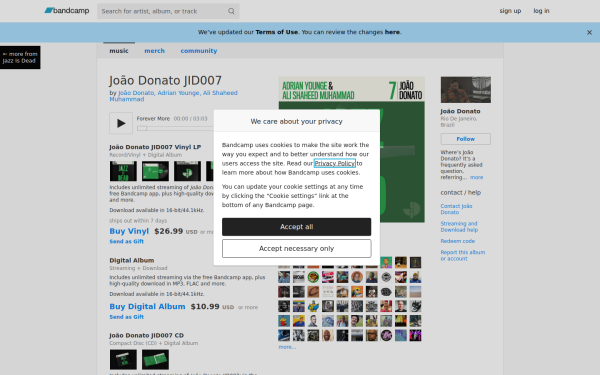This screenshot has width=600, height=375.
Task: Click Buy Digital Album link
Action: [x=147, y=307]
